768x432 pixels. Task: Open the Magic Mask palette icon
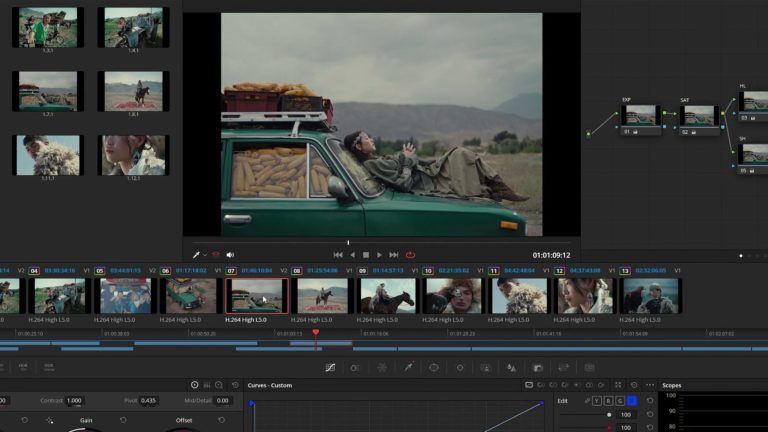pos(486,367)
